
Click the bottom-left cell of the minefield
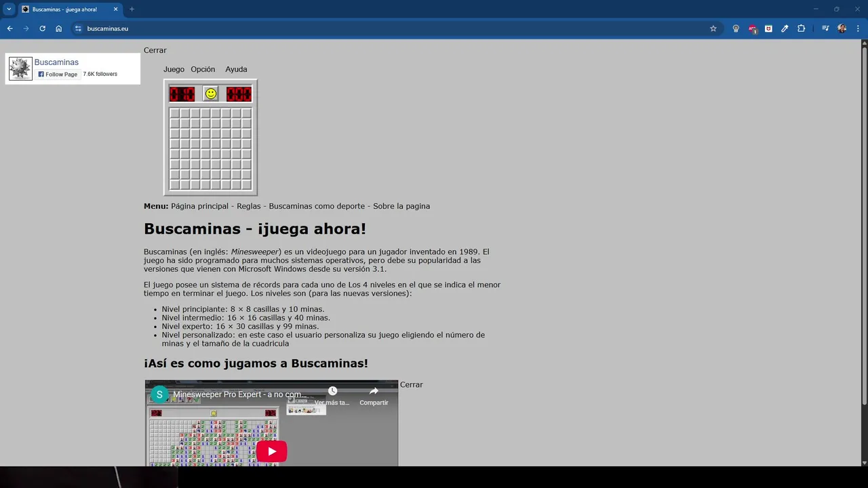174,184
